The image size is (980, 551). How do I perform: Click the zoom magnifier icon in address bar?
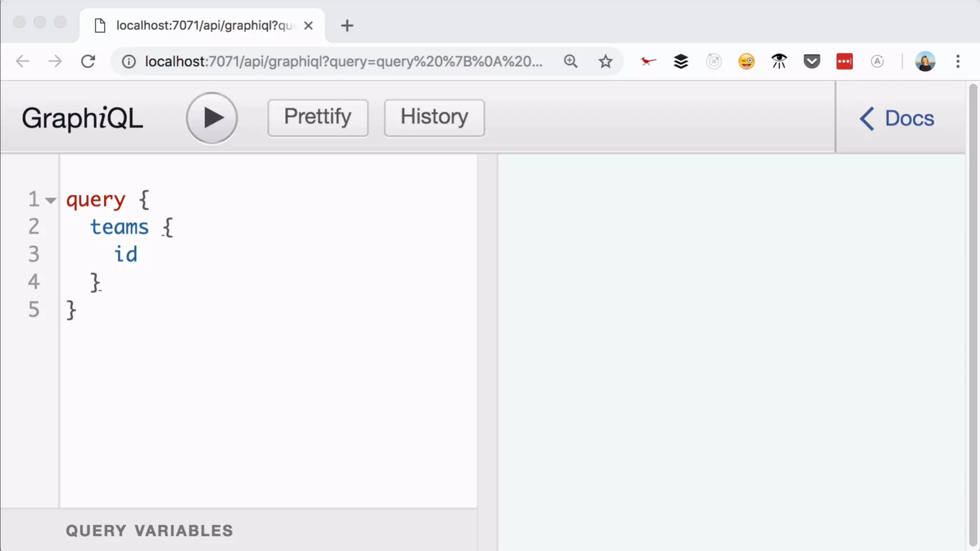[570, 61]
